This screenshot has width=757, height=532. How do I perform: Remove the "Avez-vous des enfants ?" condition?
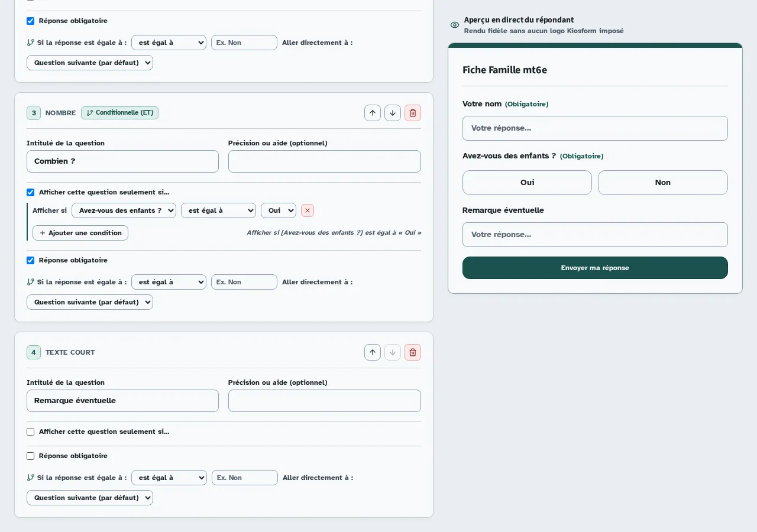click(308, 210)
